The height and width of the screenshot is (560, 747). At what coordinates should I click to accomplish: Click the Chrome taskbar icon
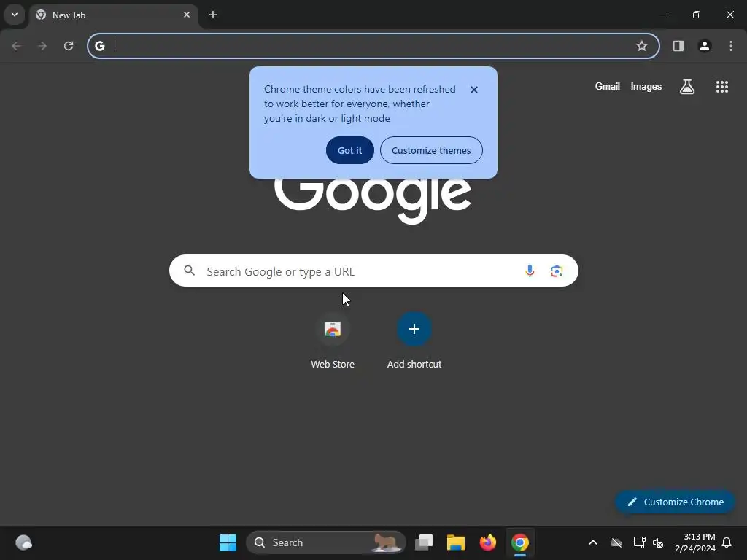(519, 542)
